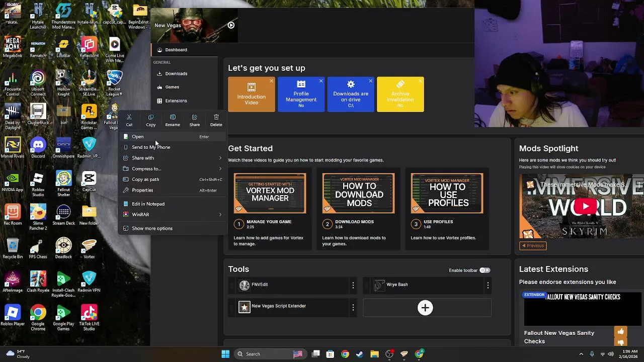Image resolution: width=644 pixels, height=362 pixels.
Task: Open Steam from taskbar
Action: [x=360, y=354]
